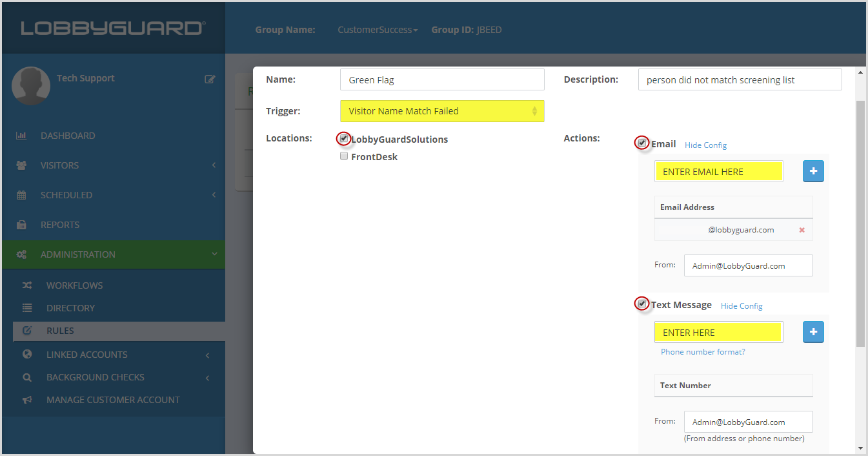Click the Administration gears icon

click(21, 254)
